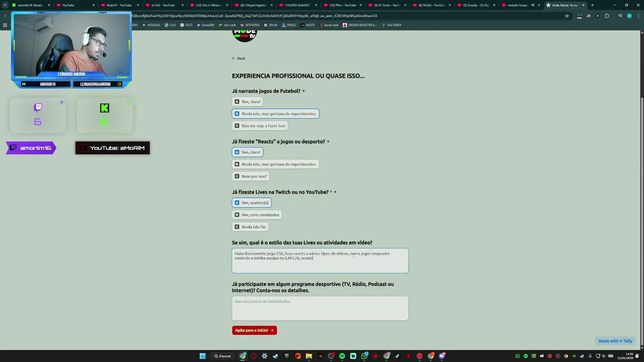The image size is (644, 362).
Task: Launch Steam from the taskbar
Action: pyautogui.click(x=276, y=356)
